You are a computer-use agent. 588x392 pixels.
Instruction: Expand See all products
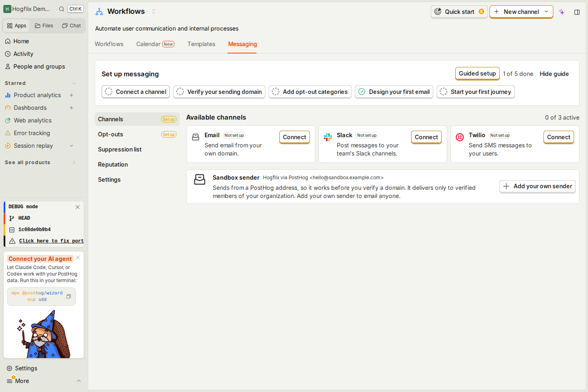pyautogui.click(x=74, y=163)
